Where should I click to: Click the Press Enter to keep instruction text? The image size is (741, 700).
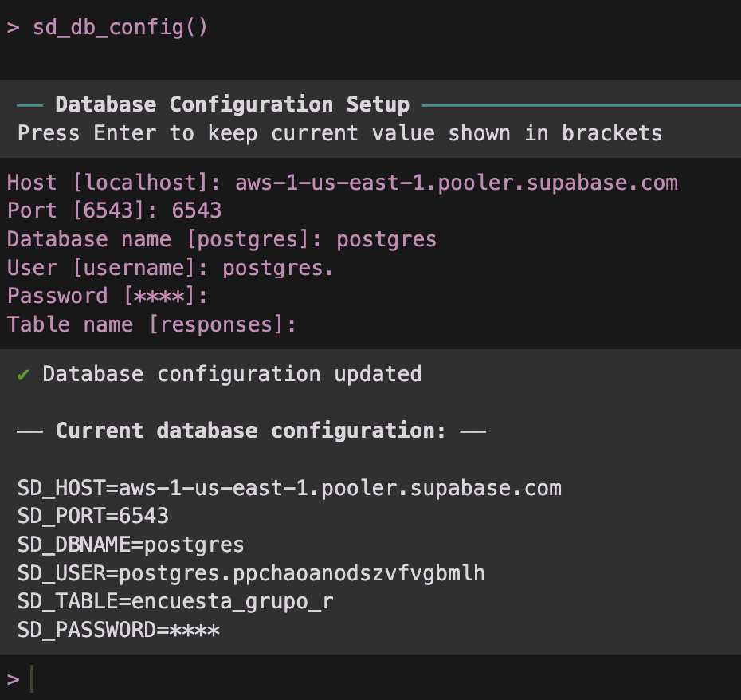click(339, 132)
